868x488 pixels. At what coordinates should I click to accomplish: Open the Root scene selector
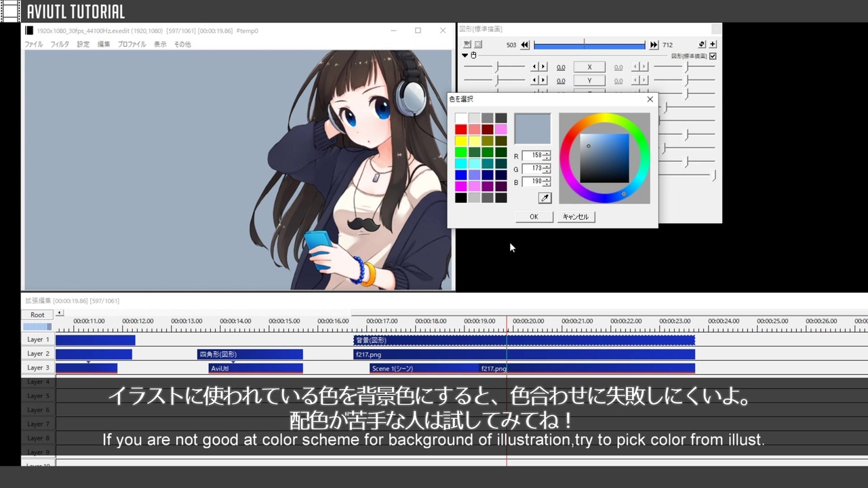(37, 314)
